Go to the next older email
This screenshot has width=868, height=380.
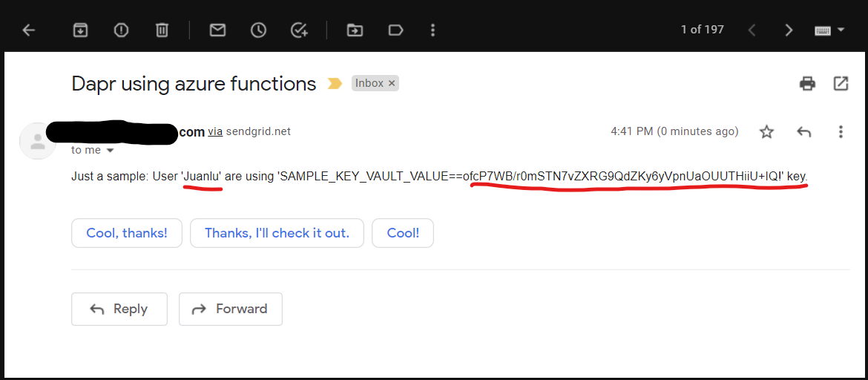click(789, 30)
